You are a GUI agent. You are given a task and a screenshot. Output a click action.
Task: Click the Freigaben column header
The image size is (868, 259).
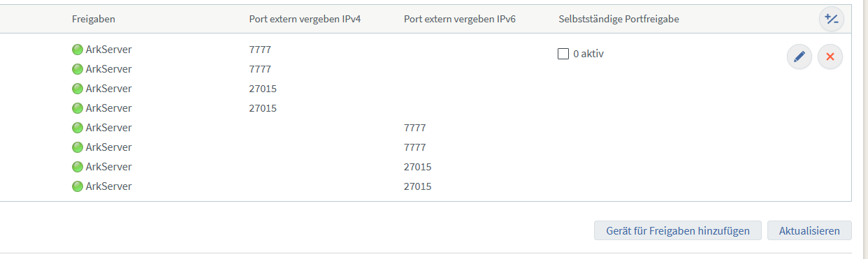pos(94,19)
